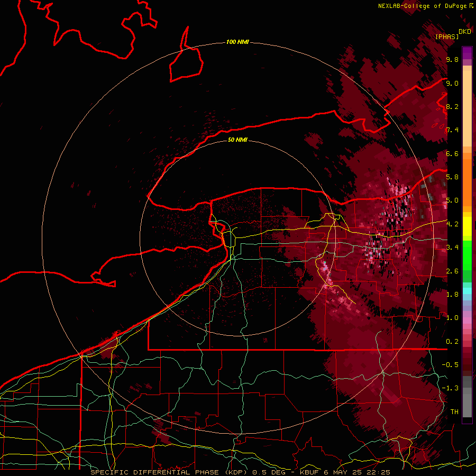Click the 2.6 legend value
Image resolution: width=476 pixels, height=476 pixels.
(452, 271)
